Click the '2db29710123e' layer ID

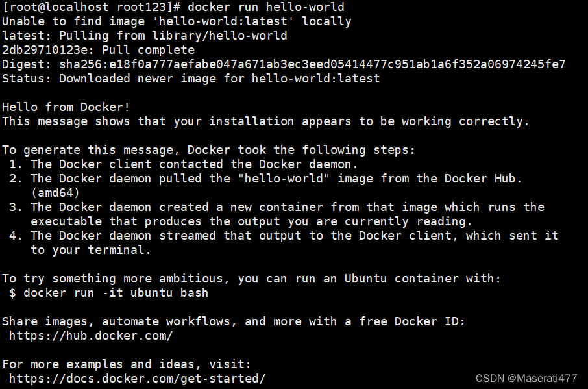coord(45,50)
